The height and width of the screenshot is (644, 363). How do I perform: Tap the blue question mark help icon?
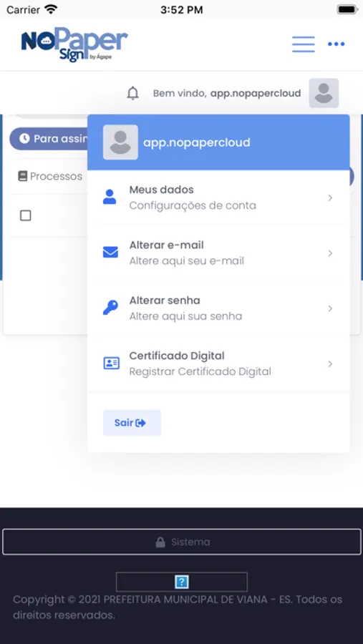click(x=182, y=582)
